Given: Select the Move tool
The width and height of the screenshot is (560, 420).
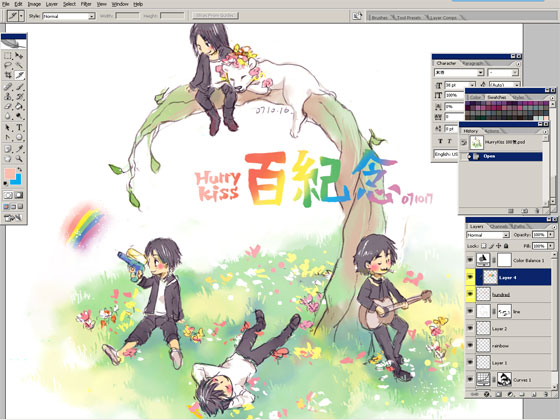Looking at the screenshot, I should click(19, 56).
